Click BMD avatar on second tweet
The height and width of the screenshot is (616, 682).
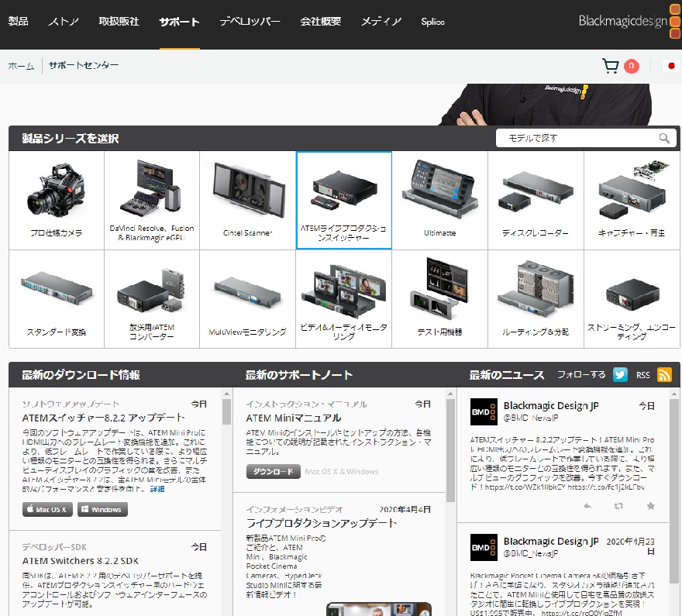pos(484,547)
